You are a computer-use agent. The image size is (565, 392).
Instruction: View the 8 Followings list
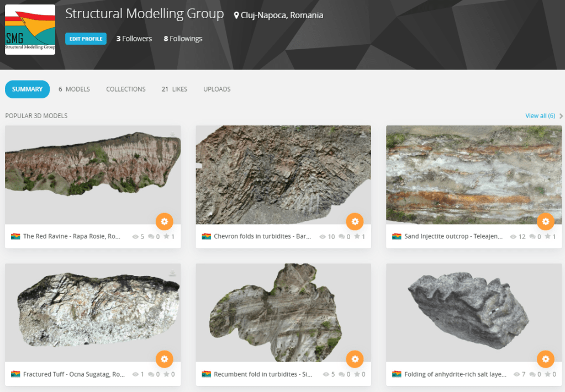183,39
